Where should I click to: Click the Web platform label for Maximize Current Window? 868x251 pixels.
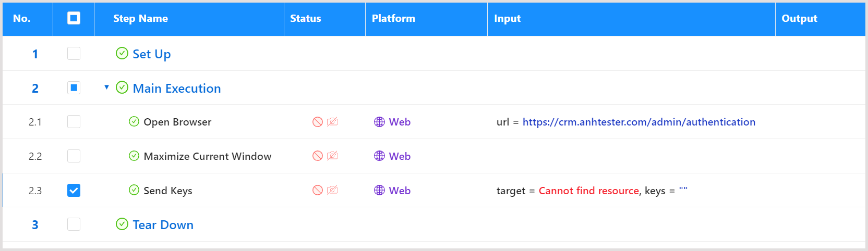[x=400, y=156]
